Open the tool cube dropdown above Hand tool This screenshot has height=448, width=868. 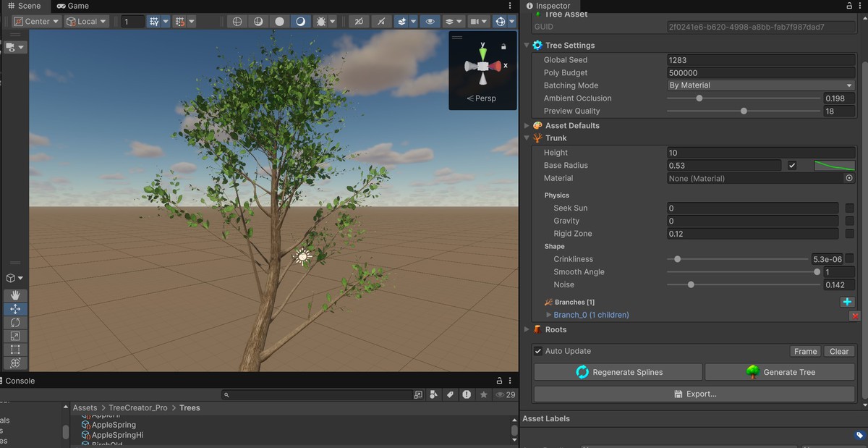click(x=14, y=278)
